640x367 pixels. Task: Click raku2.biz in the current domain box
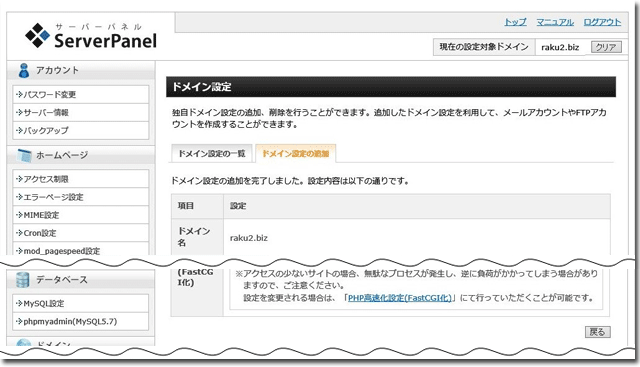(x=560, y=47)
